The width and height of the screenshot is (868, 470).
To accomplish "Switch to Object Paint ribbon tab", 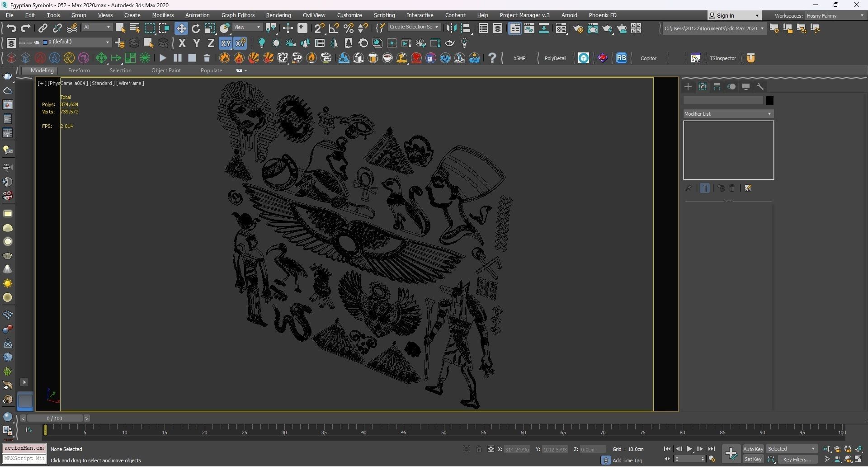I will coord(166,70).
